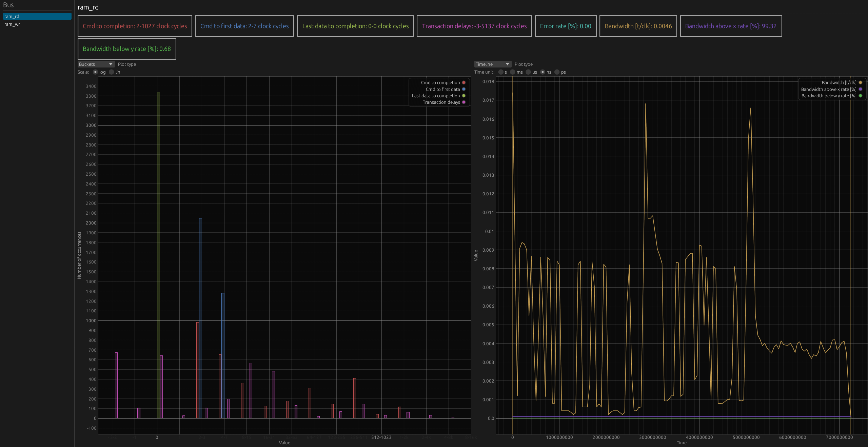Toggle Transaction delays legend marker

(x=463, y=102)
